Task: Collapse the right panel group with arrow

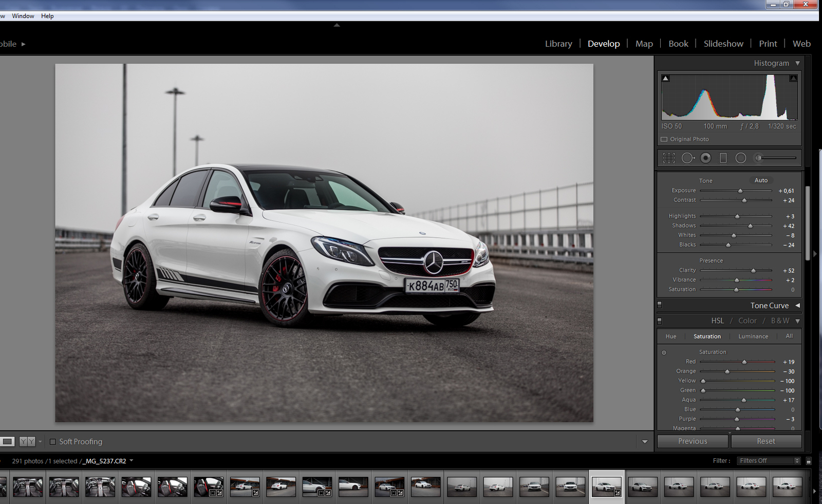Action: point(815,254)
